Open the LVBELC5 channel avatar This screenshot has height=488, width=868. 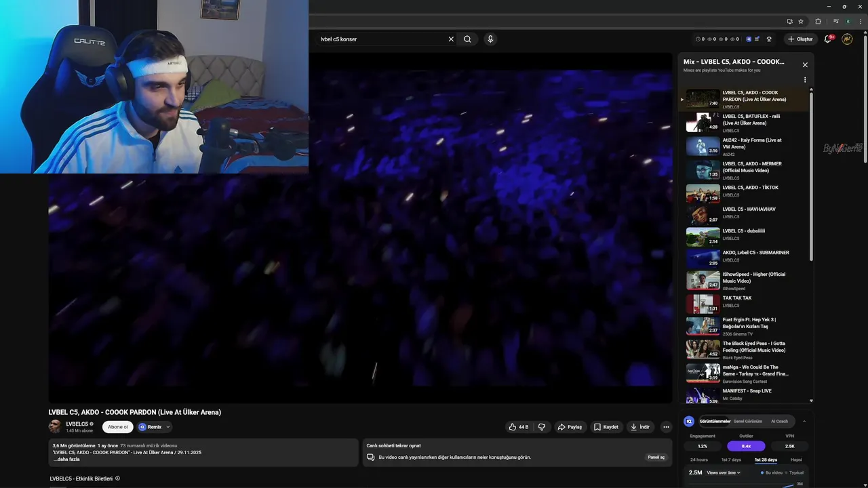point(55,426)
